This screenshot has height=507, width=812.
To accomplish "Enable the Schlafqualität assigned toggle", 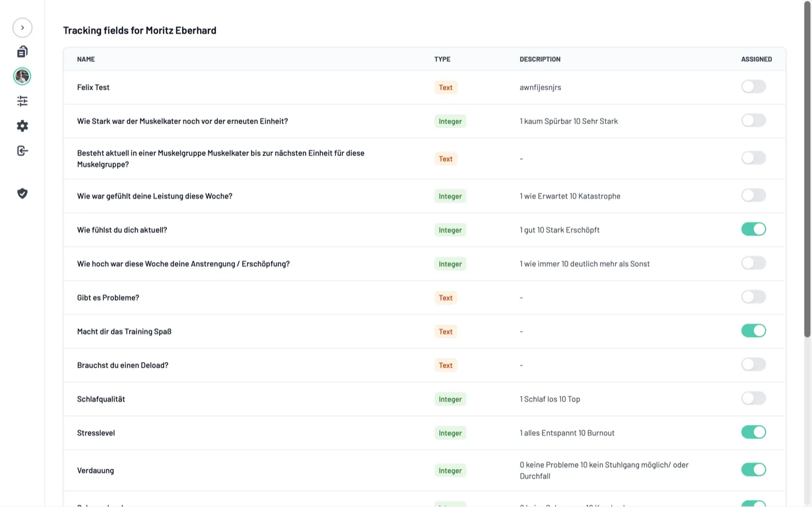I will 753,398.
